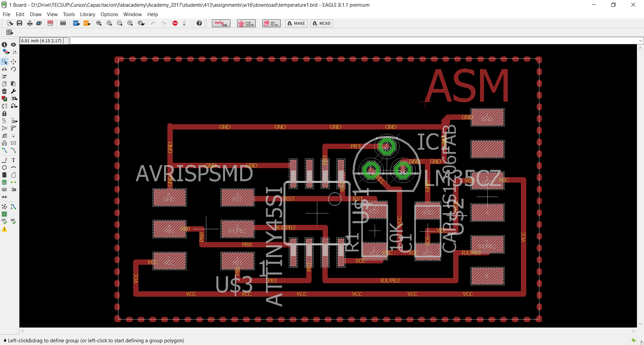Select the Split tool
The height and width of the screenshot is (345, 644).
[4, 136]
